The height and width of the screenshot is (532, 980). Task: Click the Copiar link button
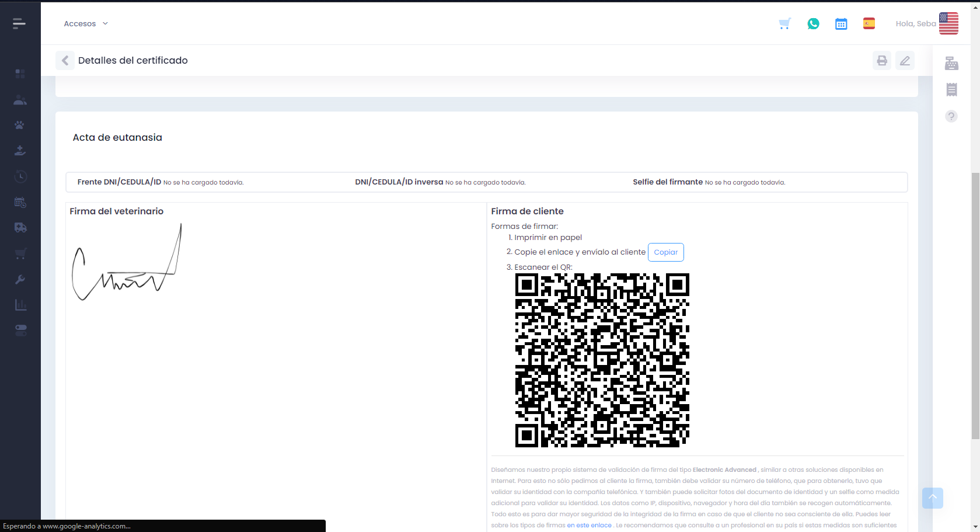pyautogui.click(x=666, y=252)
